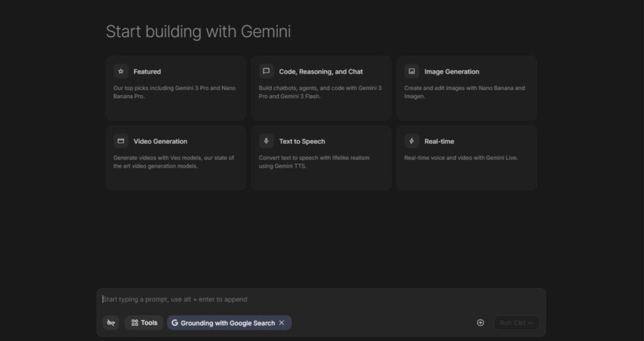
Task: Open the Tools menu
Action: (x=144, y=323)
